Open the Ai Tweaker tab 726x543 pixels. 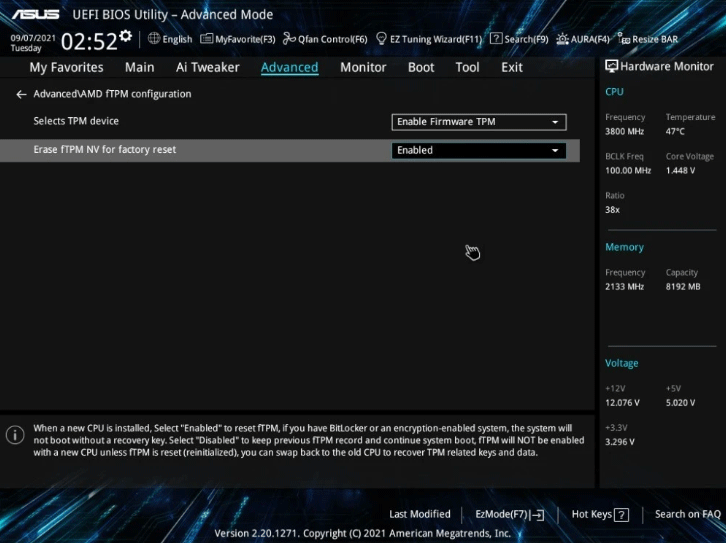(207, 68)
